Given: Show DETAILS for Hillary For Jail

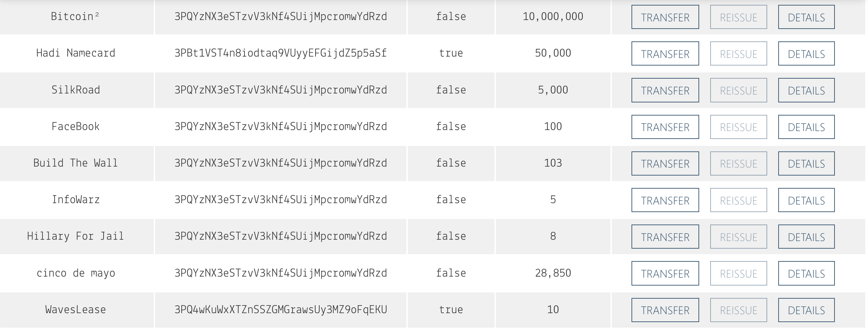Looking at the screenshot, I should [806, 237].
